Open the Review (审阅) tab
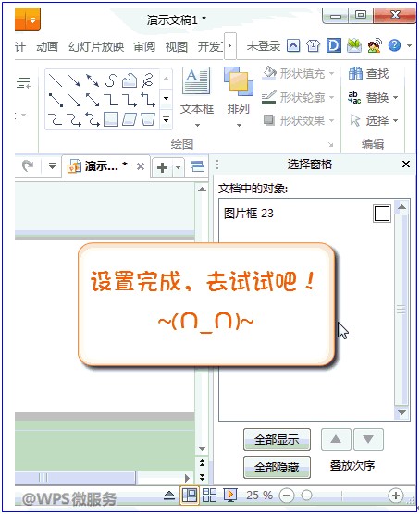The width and height of the screenshot is (420, 514). [x=144, y=46]
